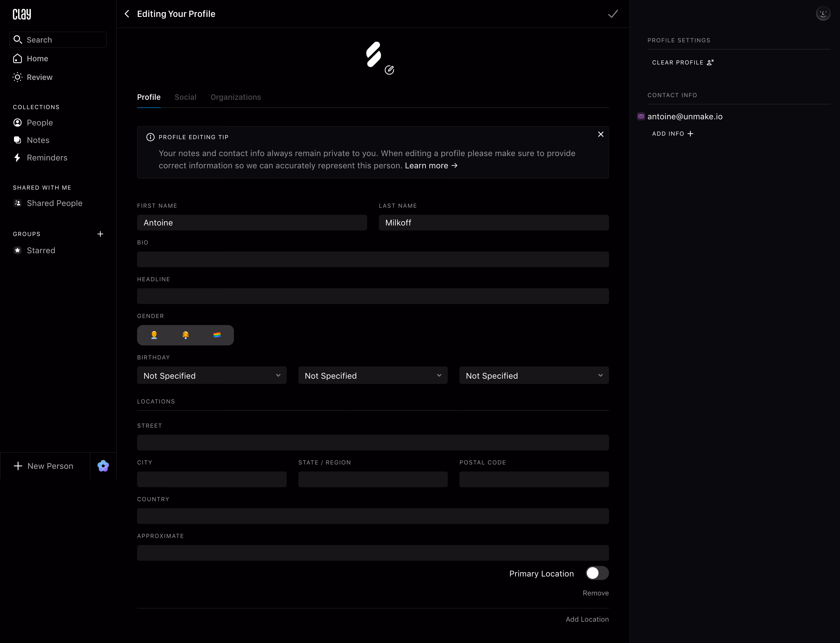
Task: Switch to the Social tab
Action: pos(185,97)
